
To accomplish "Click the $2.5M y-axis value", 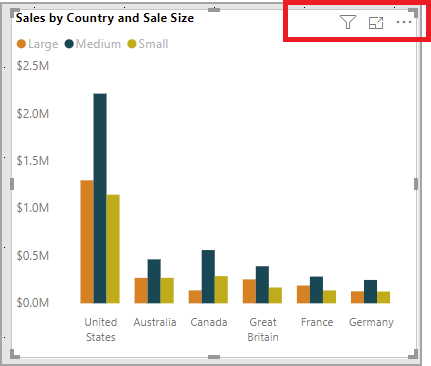I will 33,66.
